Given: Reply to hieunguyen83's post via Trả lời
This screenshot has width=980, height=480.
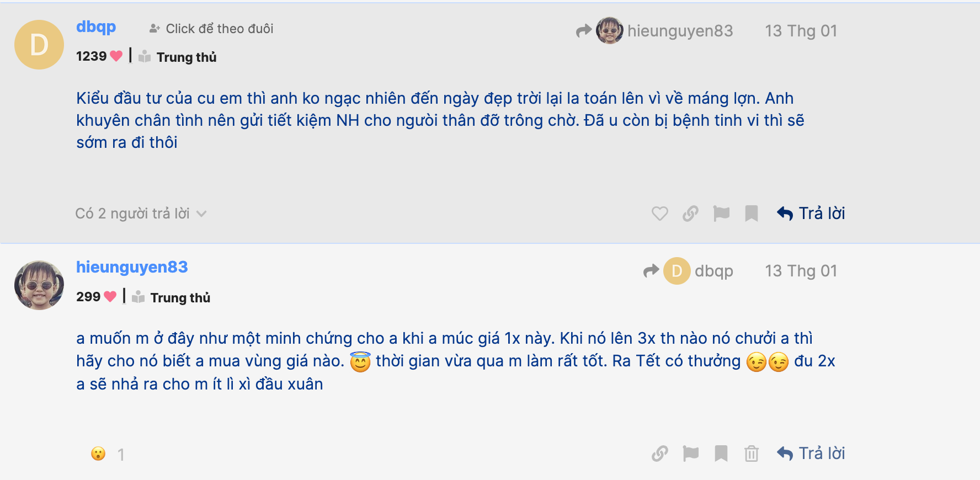Looking at the screenshot, I should (x=811, y=454).
